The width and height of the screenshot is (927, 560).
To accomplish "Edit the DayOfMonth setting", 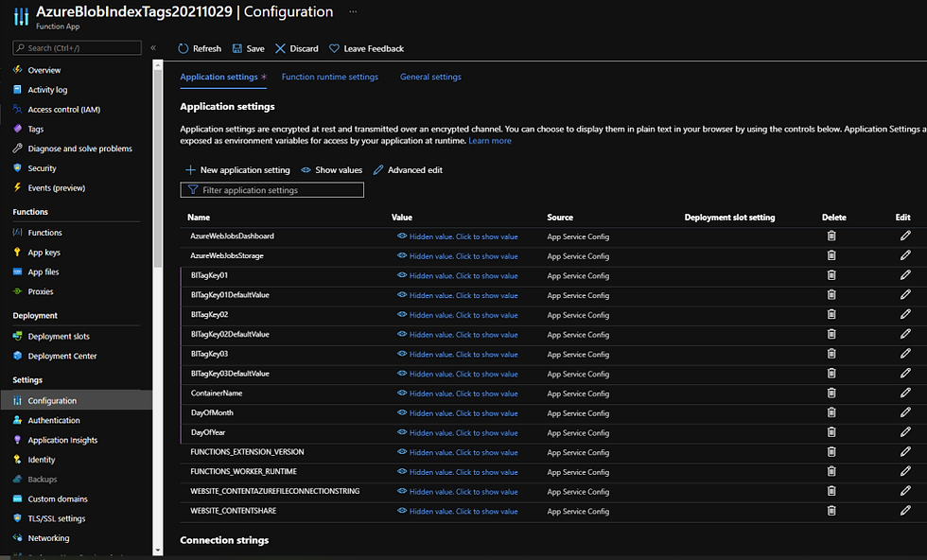I will tap(905, 412).
